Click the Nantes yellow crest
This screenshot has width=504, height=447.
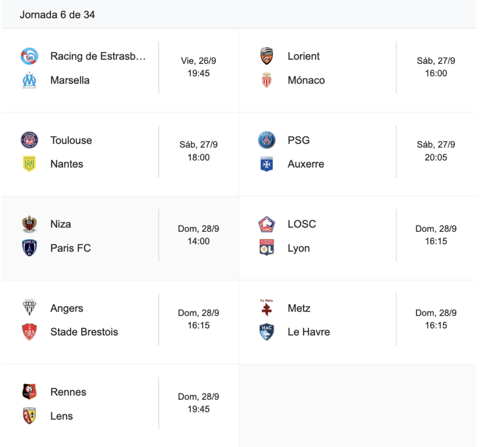[x=30, y=164]
